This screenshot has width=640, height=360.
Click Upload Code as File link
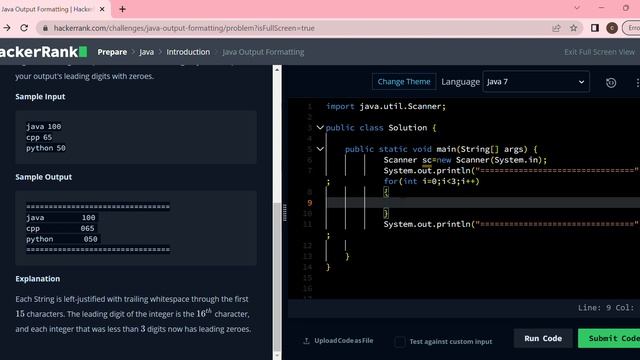point(343,341)
